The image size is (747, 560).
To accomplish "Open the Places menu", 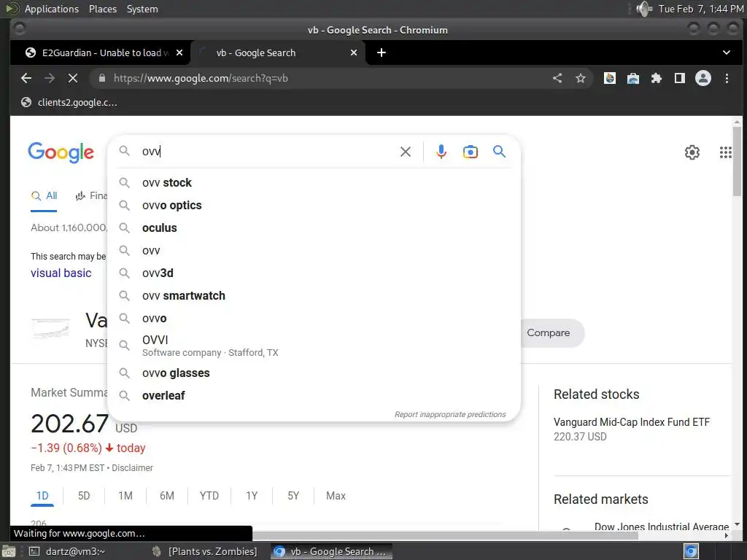I will pos(103,9).
